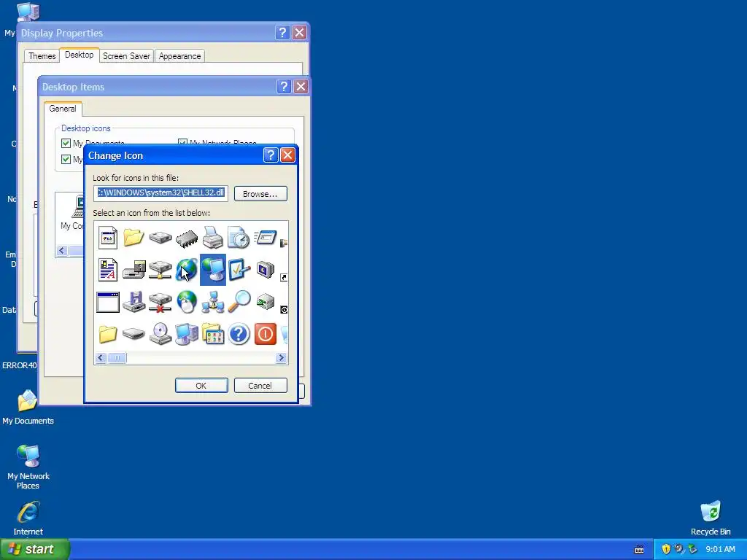Viewport: 747px width, 560px height.
Task: Open the Recycle Bin desktop icon
Action: point(711,518)
